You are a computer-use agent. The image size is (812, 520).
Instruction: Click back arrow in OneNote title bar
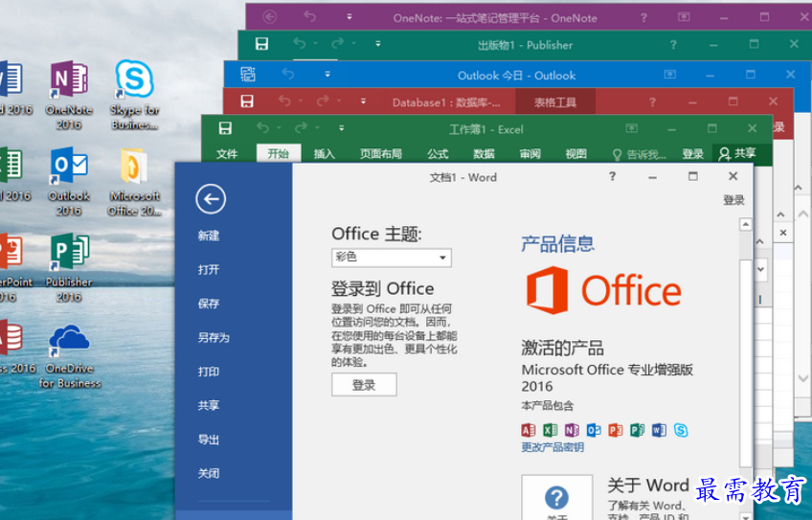(x=270, y=17)
